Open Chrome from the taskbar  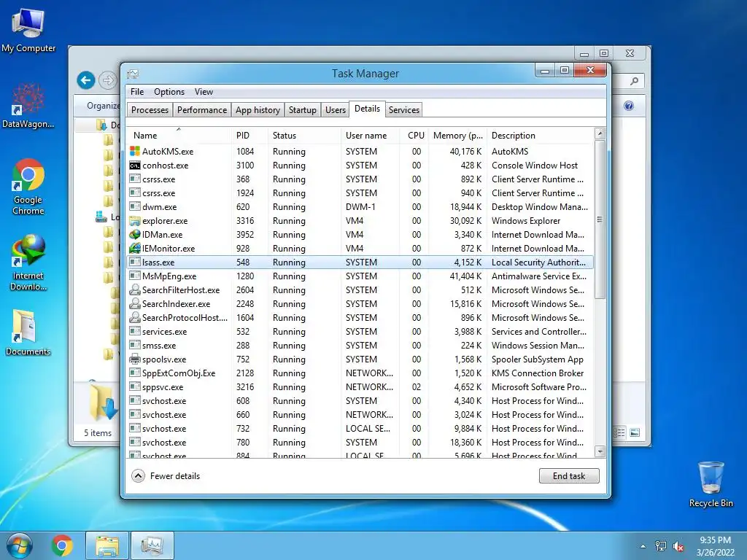coord(62,545)
